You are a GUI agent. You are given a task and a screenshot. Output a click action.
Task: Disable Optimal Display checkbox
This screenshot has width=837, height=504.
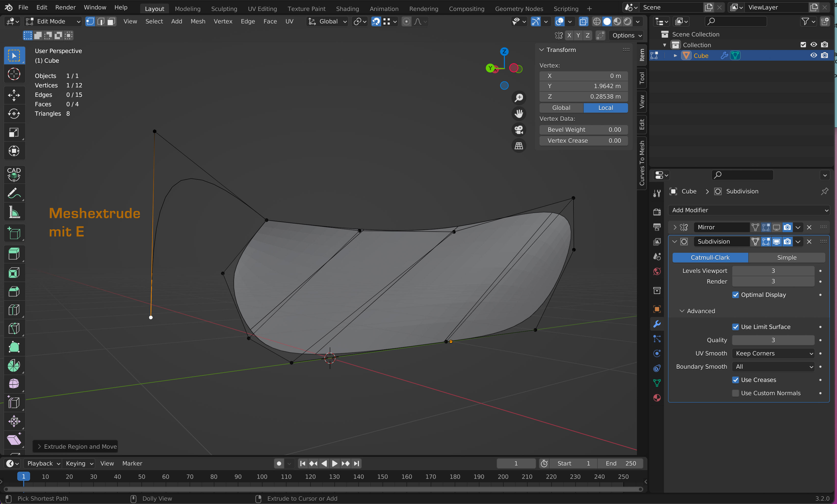(735, 295)
